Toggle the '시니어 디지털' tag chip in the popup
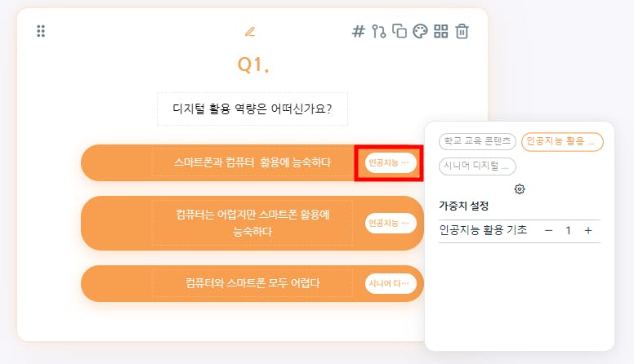The height and width of the screenshot is (364, 634). click(478, 166)
